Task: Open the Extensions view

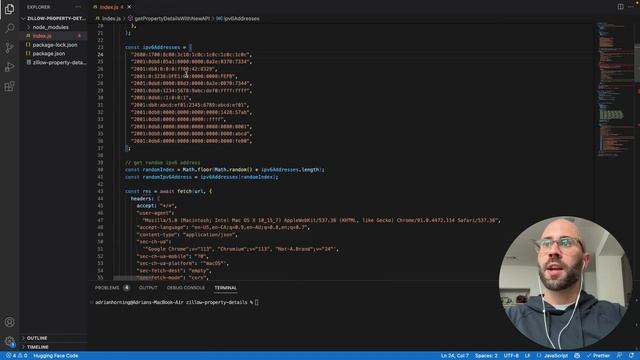Action: (9, 86)
